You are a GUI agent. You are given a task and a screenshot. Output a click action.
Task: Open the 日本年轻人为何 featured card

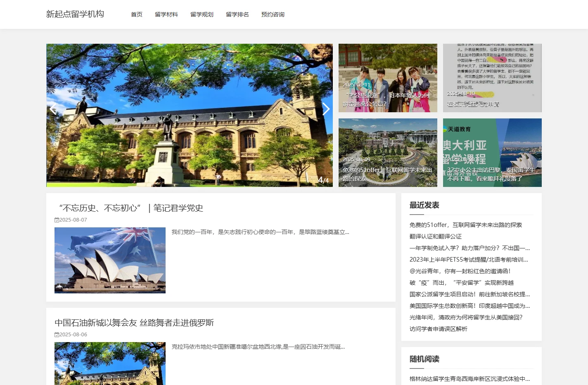388,78
